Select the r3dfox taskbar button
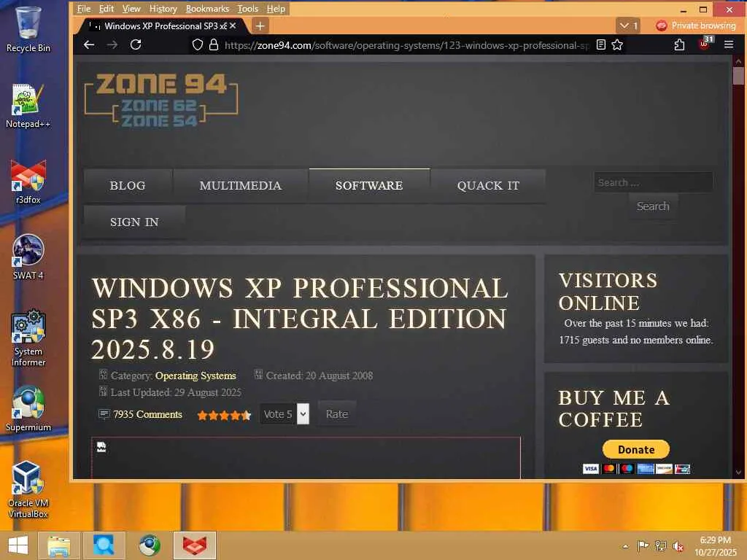 click(x=195, y=545)
